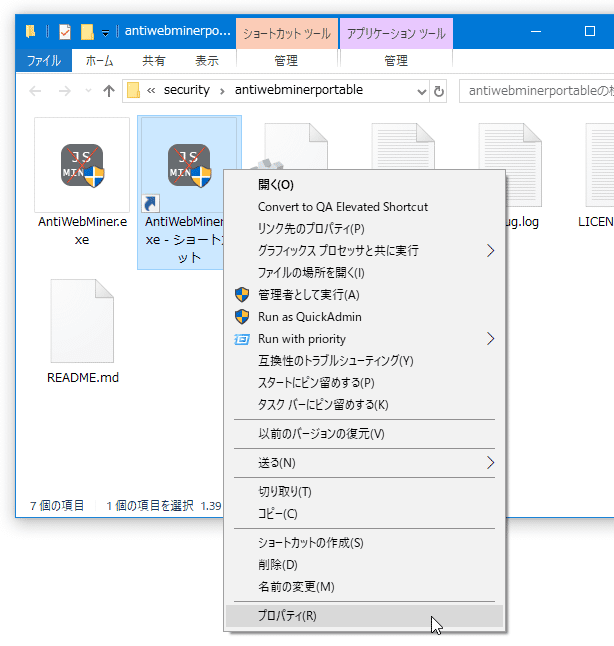Click the 1 個の項目を選択 status text
Image resolution: width=614 pixels, height=646 pixels.
pyautogui.click(x=150, y=506)
